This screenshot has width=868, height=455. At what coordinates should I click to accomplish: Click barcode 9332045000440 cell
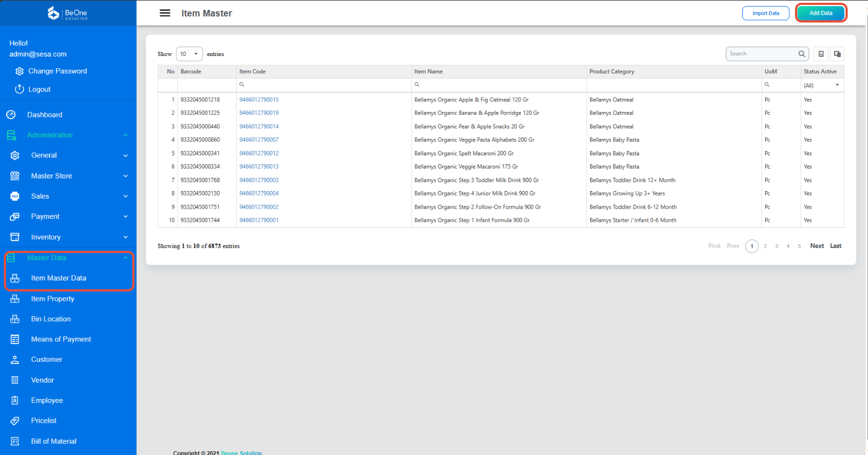pos(200,127)
